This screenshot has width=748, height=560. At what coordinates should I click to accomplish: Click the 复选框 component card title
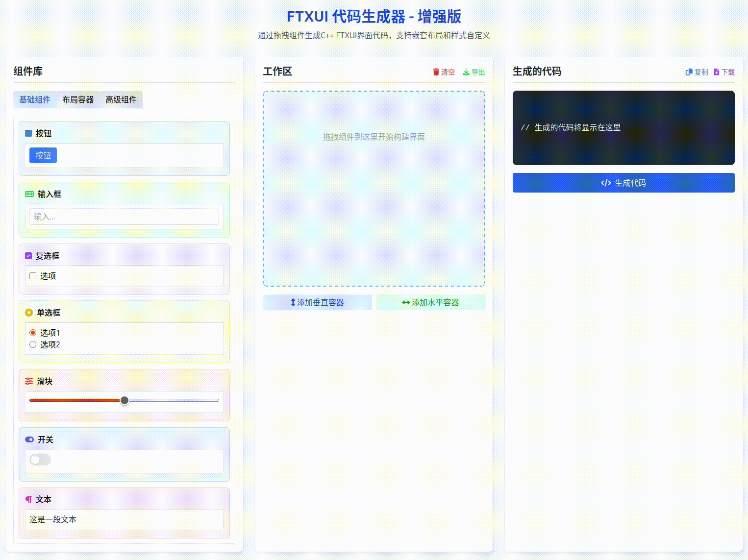click(x=48, y=256)
